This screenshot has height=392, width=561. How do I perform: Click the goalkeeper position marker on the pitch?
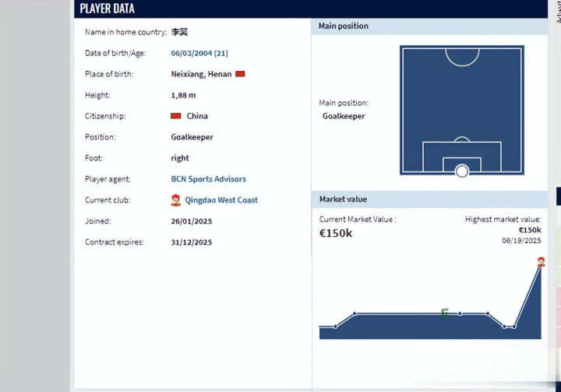click(x=462, y=171)
